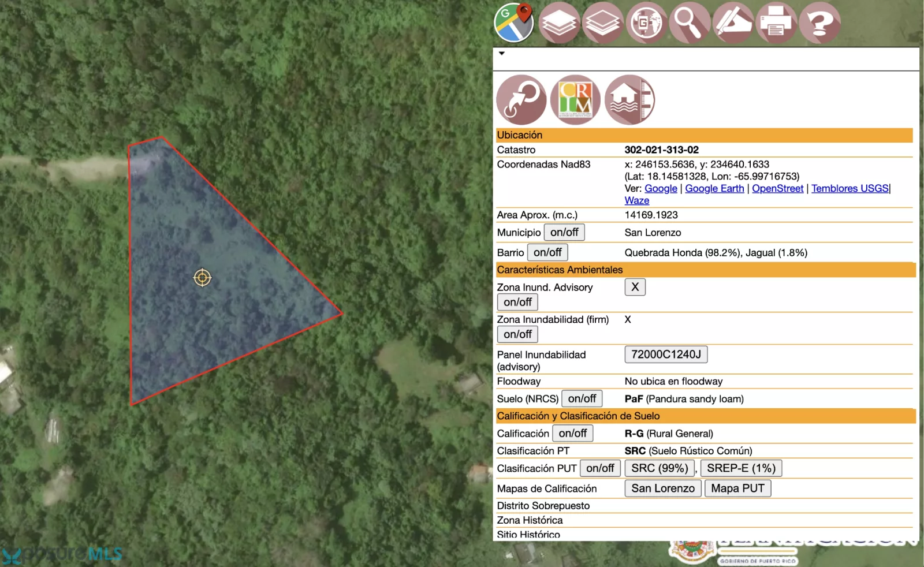Open the globe map document icon

point(646,23)
